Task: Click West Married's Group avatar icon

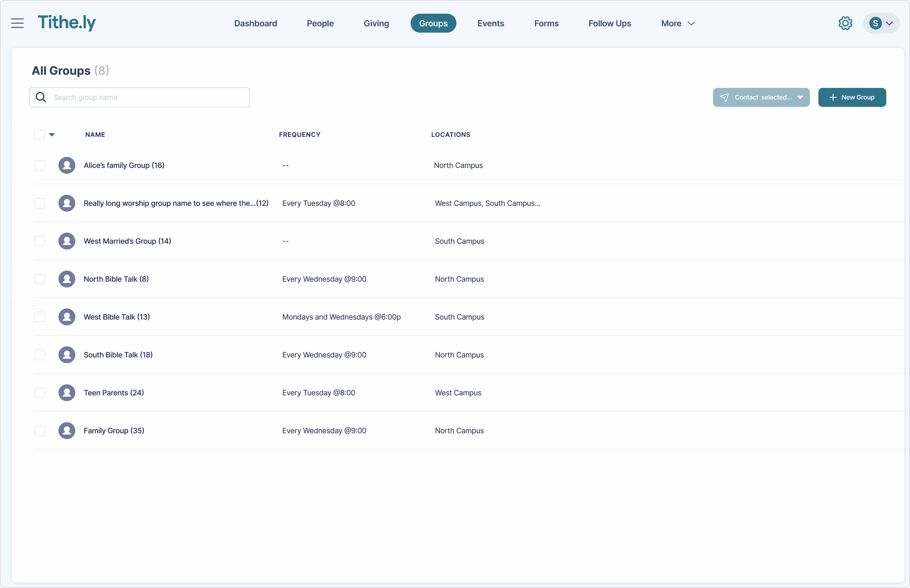Action: [x=67, y=241]
